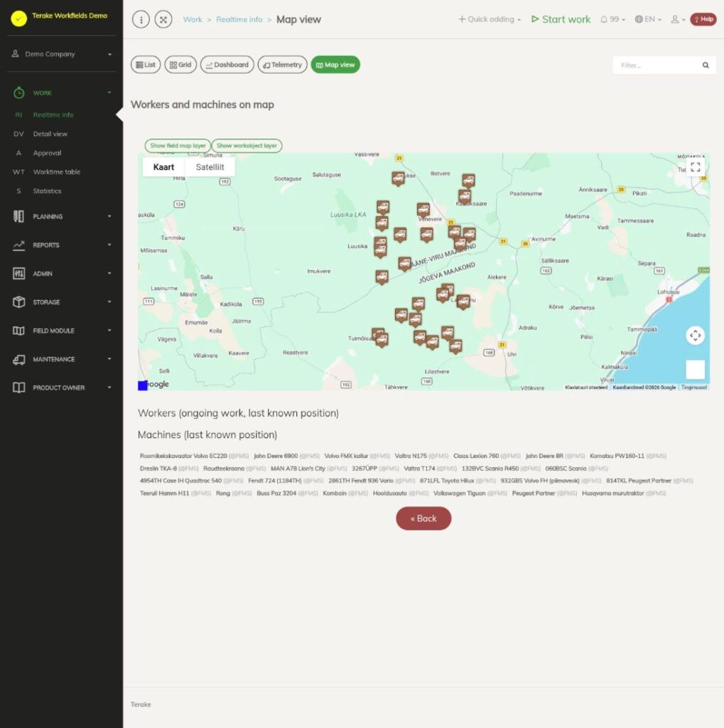Viewport: 724px width, 728px height.
Task: Toggle Show workobject layer
Action: tap(247, 146)
